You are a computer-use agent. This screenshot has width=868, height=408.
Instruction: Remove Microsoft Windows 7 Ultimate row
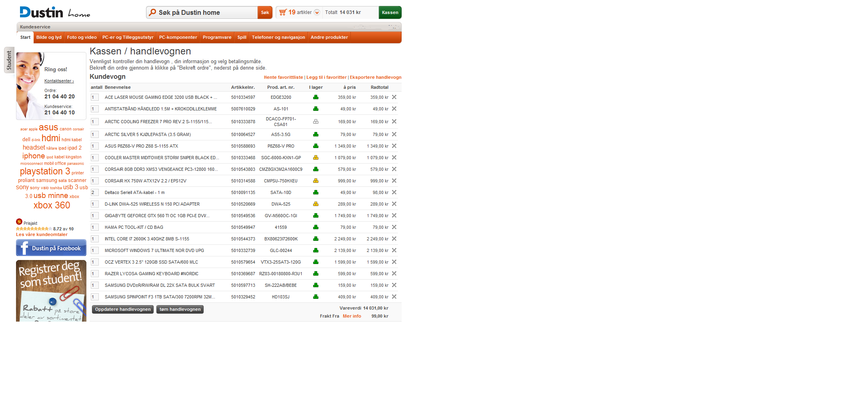coord(394,250)
